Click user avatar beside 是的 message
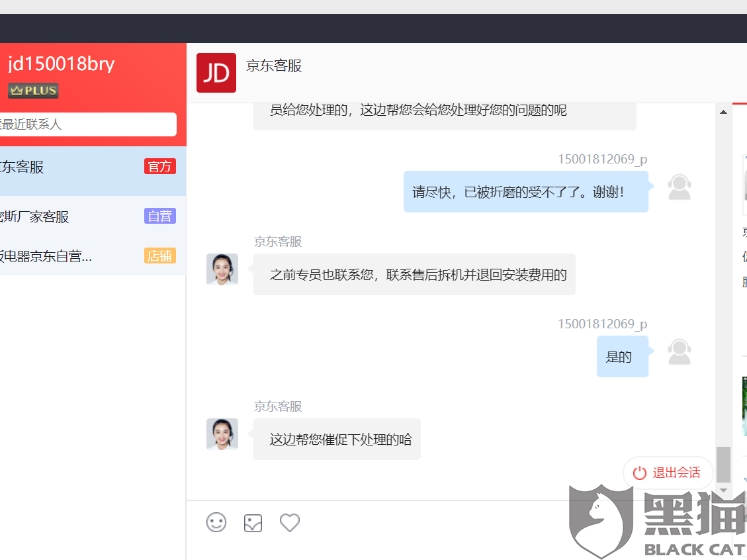 (x=680, y=352)
